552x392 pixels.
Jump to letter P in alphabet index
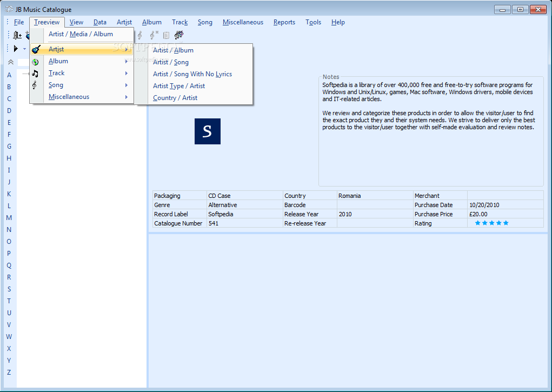pyautogui.click(x=9, y=253)
